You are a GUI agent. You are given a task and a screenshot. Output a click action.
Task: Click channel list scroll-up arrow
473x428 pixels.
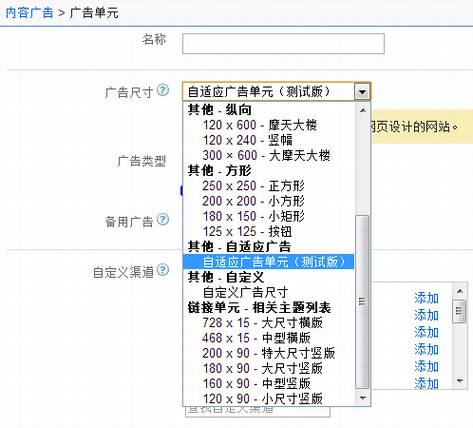(460, 291)
